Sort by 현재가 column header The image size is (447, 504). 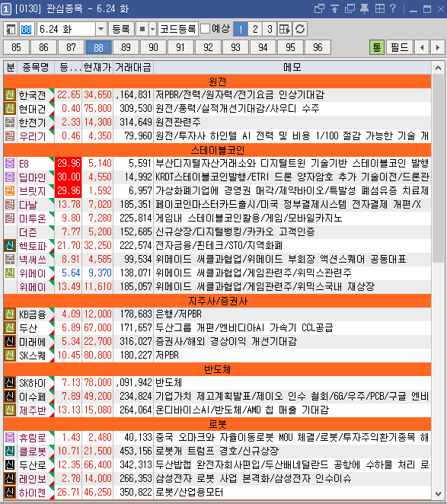(97, 67)
